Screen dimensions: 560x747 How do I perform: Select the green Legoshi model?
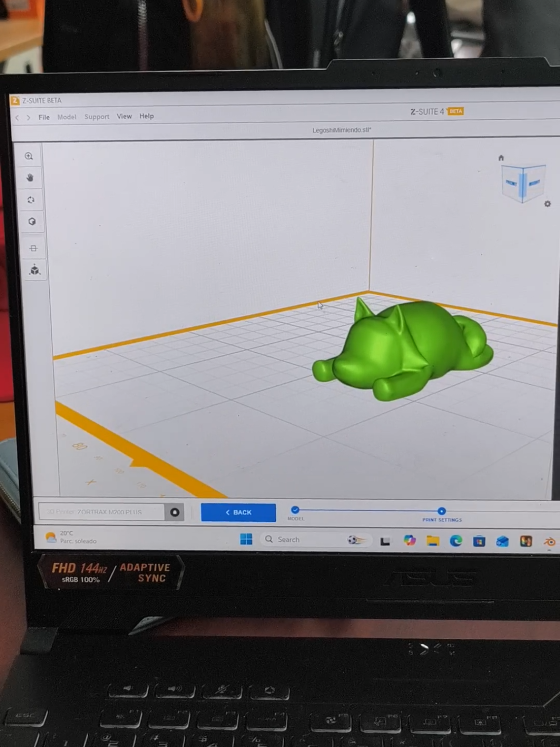click(401, 350)
